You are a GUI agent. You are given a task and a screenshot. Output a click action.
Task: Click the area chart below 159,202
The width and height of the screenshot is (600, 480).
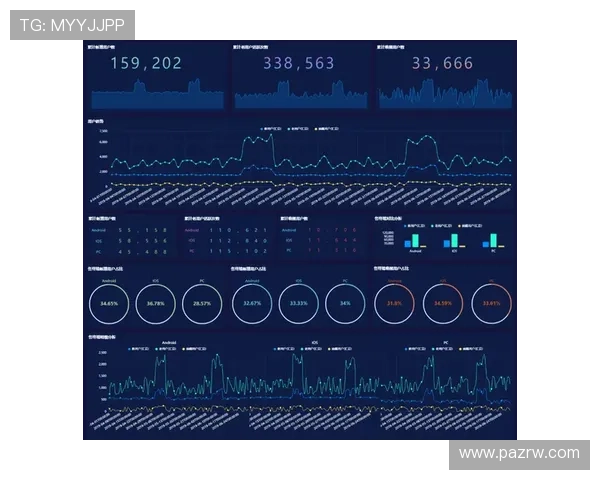point(155,95)
